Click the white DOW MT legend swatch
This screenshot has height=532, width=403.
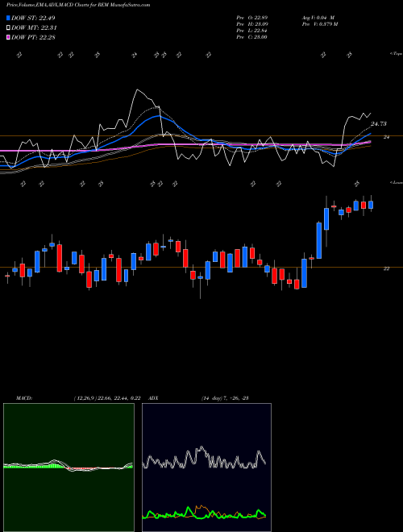point(8,28)
